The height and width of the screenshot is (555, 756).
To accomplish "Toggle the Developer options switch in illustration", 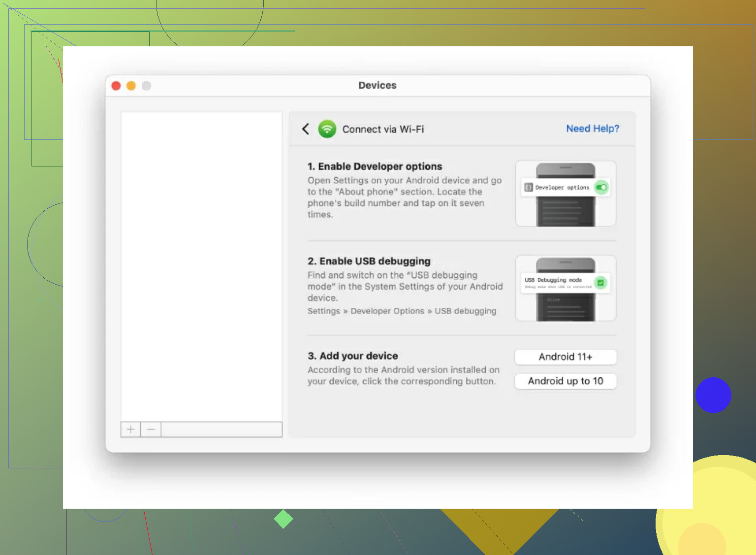I will tap(601, 187).
